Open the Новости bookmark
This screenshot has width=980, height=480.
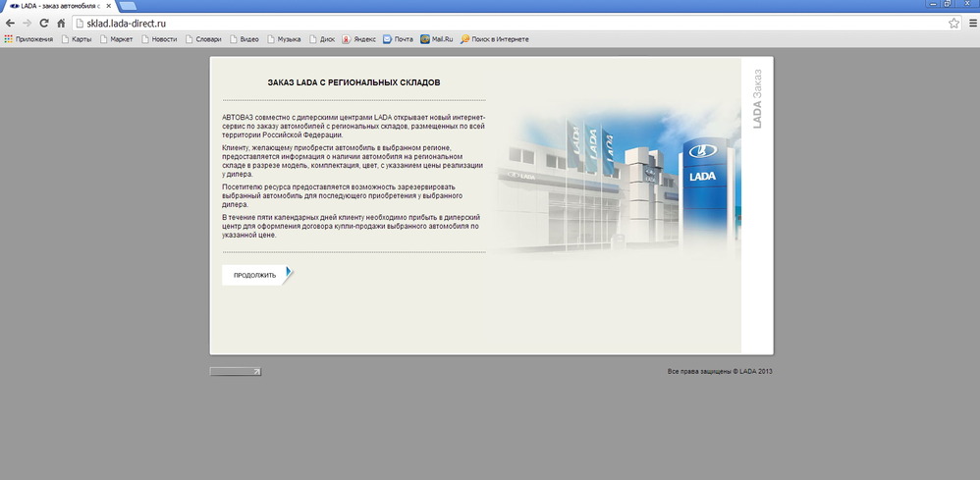tap(159, 38)
